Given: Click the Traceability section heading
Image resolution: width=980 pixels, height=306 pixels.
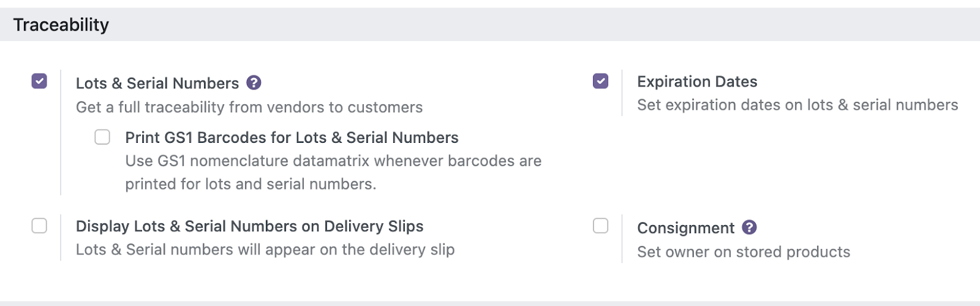Looking at the screenshot, I should coord(61,25).
